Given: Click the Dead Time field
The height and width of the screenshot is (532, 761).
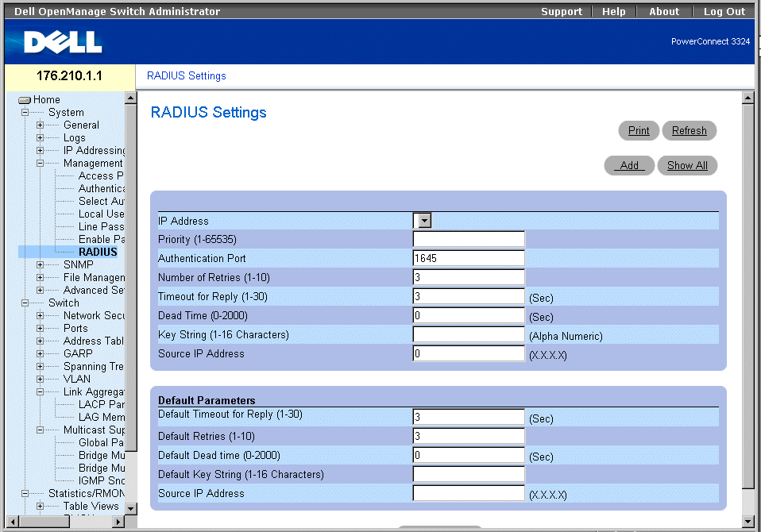Looking at the screenshot, I should pos(469,315).
